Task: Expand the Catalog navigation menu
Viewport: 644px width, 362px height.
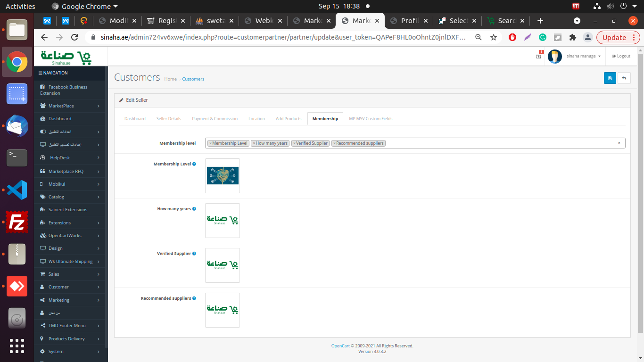Action: coord(69,197)
